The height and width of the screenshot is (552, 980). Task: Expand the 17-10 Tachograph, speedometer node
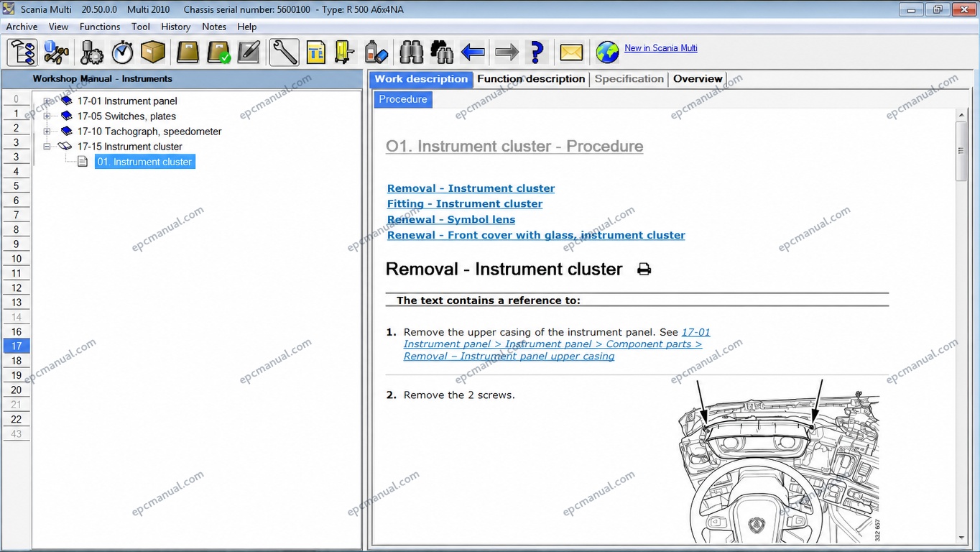coord(47,132)
